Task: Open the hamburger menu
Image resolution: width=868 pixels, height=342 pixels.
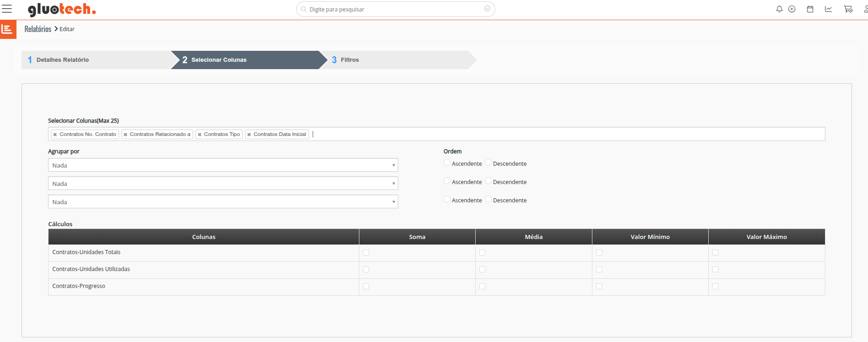Action: [7, 9]
